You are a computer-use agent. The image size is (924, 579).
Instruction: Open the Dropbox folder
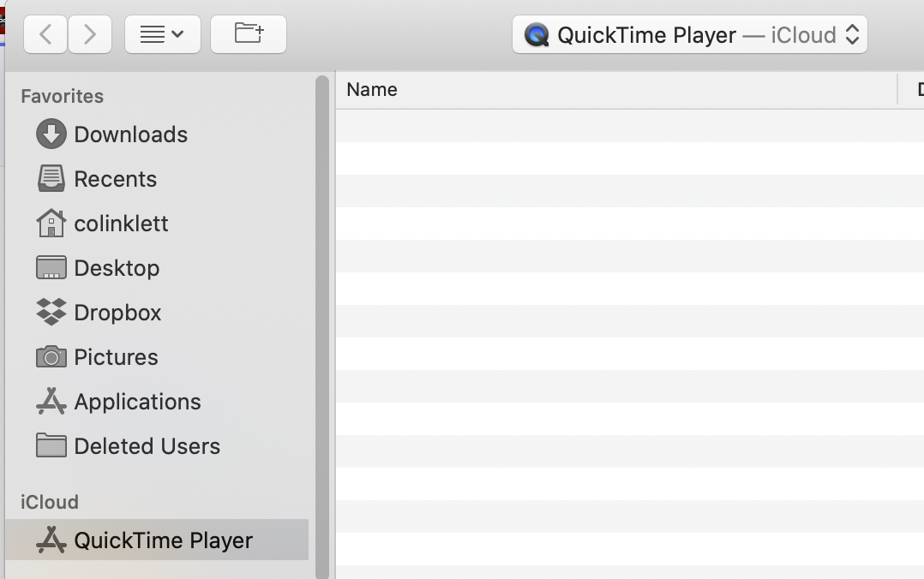pyautogui.click(x=118, y=313)
